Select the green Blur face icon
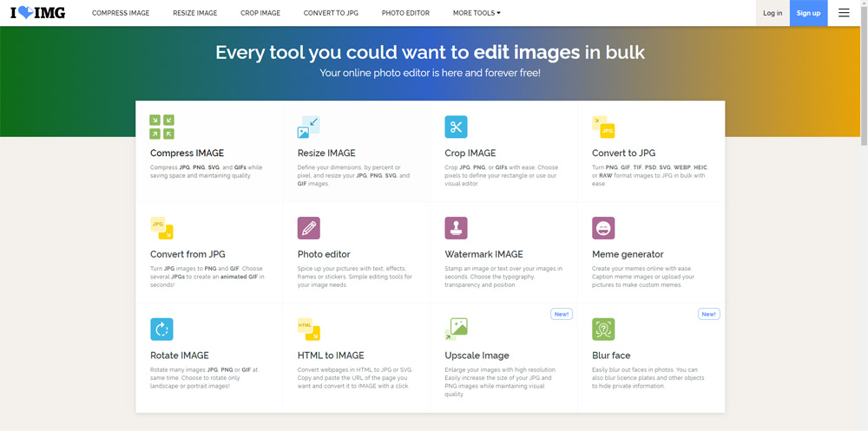868x431 pixels. point(603,330)
